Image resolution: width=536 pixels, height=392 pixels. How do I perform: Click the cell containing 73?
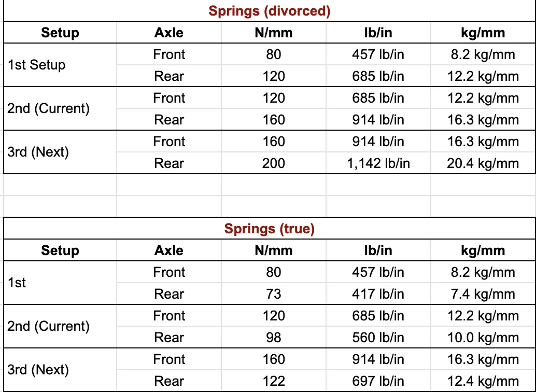[274, 294]
